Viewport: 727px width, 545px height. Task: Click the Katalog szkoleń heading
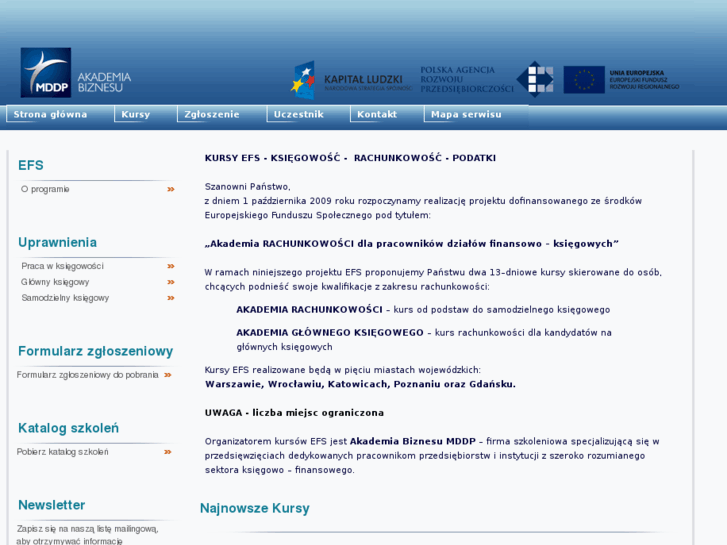pos(69,428)
